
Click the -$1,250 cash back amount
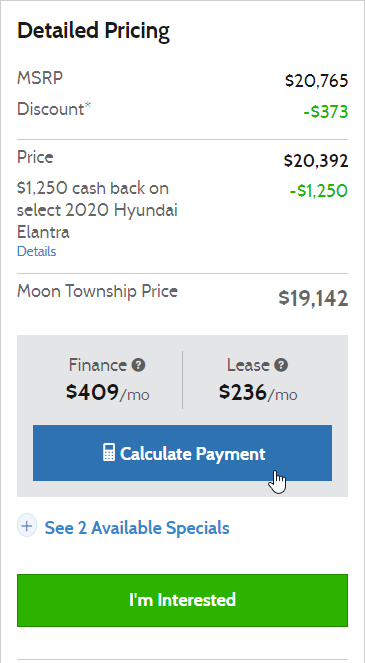point(319,191)
